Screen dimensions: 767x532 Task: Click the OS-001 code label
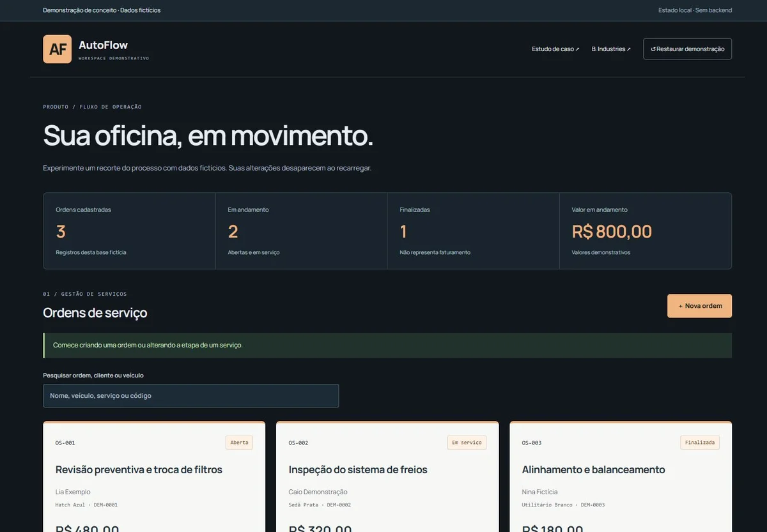tap(65, 443)
